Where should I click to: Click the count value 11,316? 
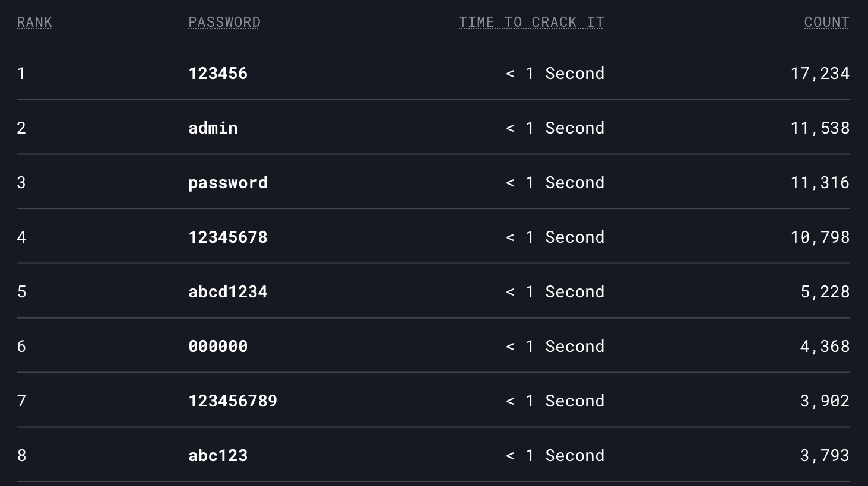(820, 183)
